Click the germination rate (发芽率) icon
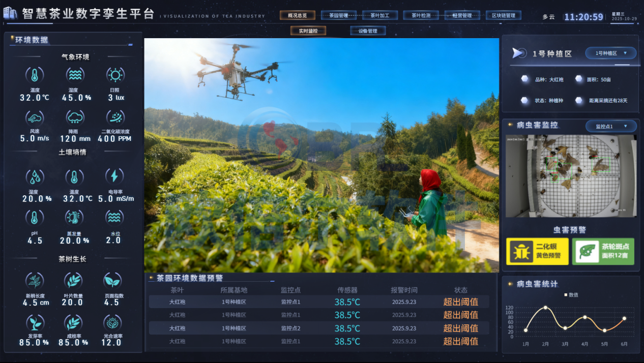Viewport: 644px width, 363px height. pos(35,322)
